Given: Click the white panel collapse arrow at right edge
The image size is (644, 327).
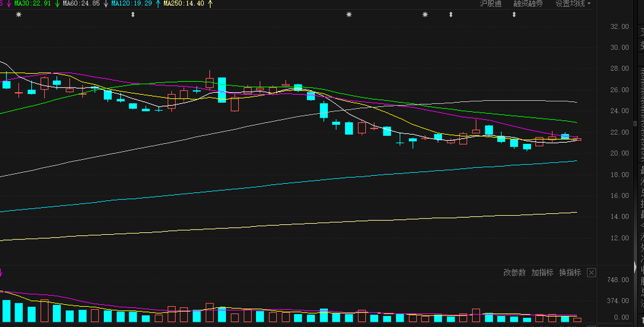Looking at the screenshot, I should point(635,266).
